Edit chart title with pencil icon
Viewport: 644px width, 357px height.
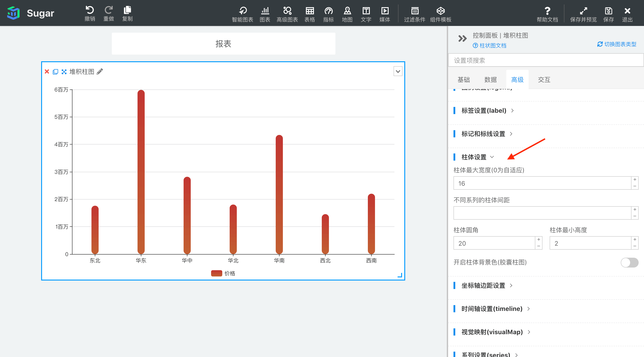pyautogui.click(x=100, y=72)
